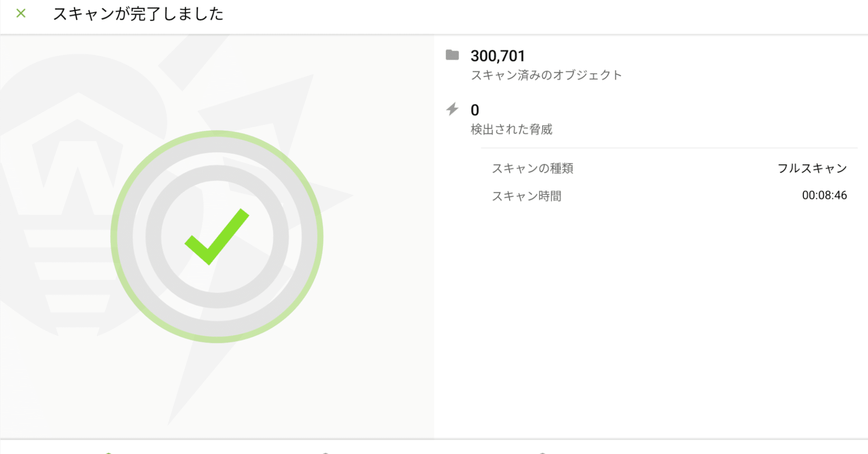
Task: Click the 00:08:46 scan duration
Action: click(x=824, y=195)
